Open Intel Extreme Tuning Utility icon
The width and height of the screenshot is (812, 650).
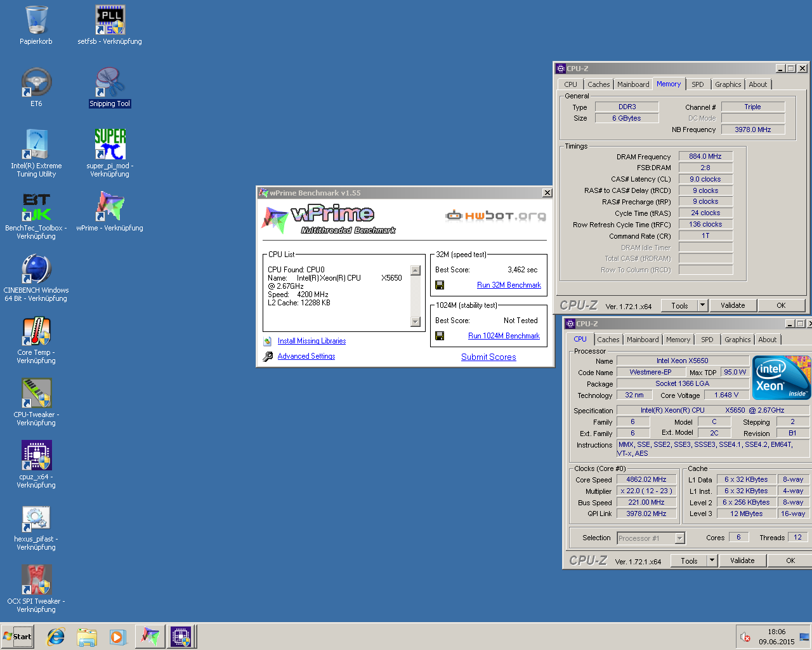36,144
